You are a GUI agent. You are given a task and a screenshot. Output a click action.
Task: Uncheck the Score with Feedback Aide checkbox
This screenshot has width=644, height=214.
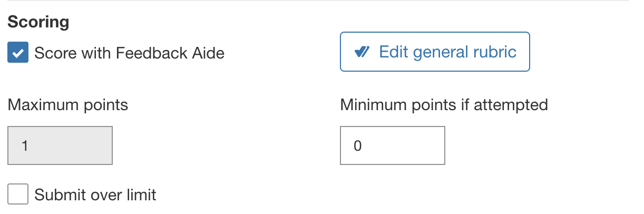click(x=18, y=53)
